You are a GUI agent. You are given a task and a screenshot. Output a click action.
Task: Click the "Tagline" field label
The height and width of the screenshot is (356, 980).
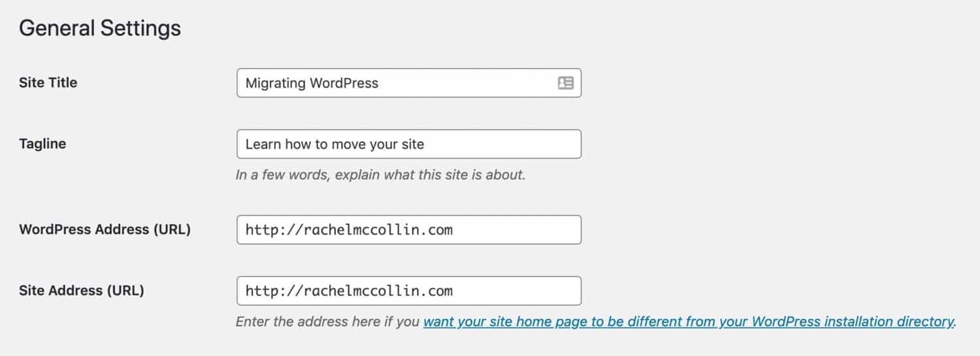[42, 144]
